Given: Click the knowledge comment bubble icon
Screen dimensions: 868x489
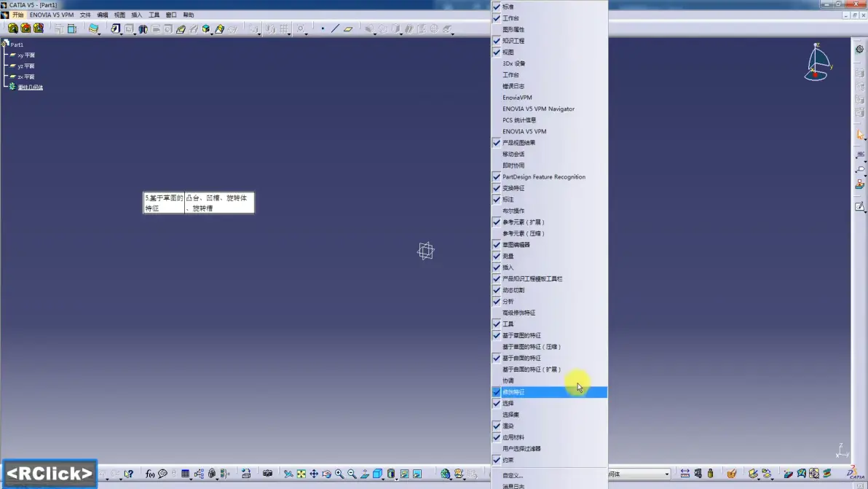Looking at the screenshot, I should click(x=163, y=474).
